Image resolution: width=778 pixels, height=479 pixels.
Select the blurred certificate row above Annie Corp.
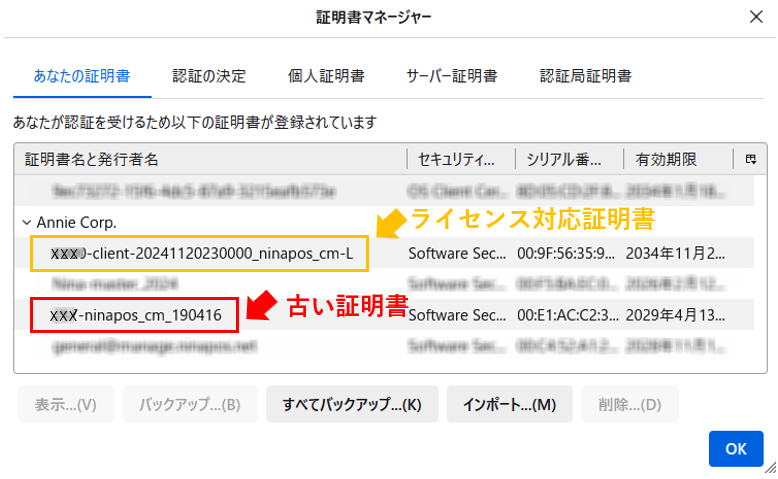200,190
